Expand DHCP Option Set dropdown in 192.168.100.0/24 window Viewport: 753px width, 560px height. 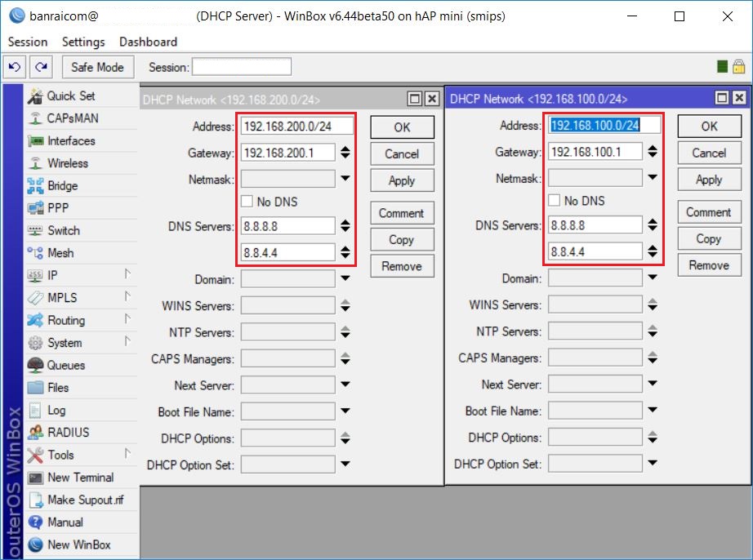point(653,463)
